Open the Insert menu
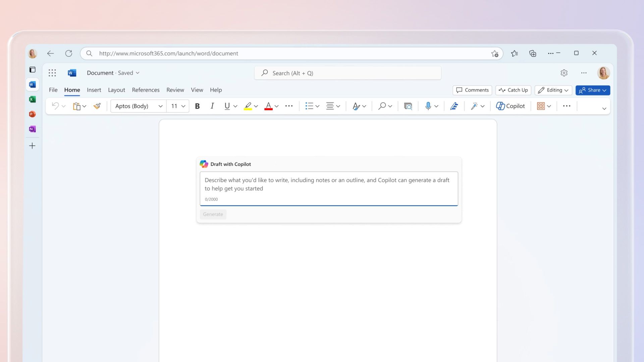 94,90
